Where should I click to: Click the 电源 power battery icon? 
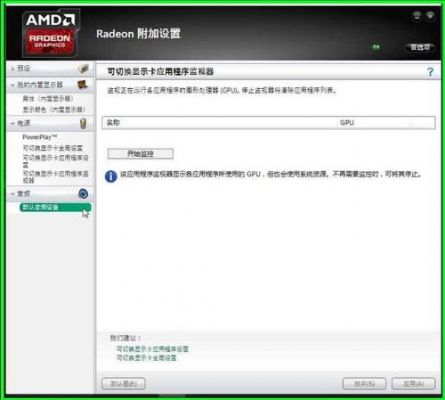click(83, 123)
